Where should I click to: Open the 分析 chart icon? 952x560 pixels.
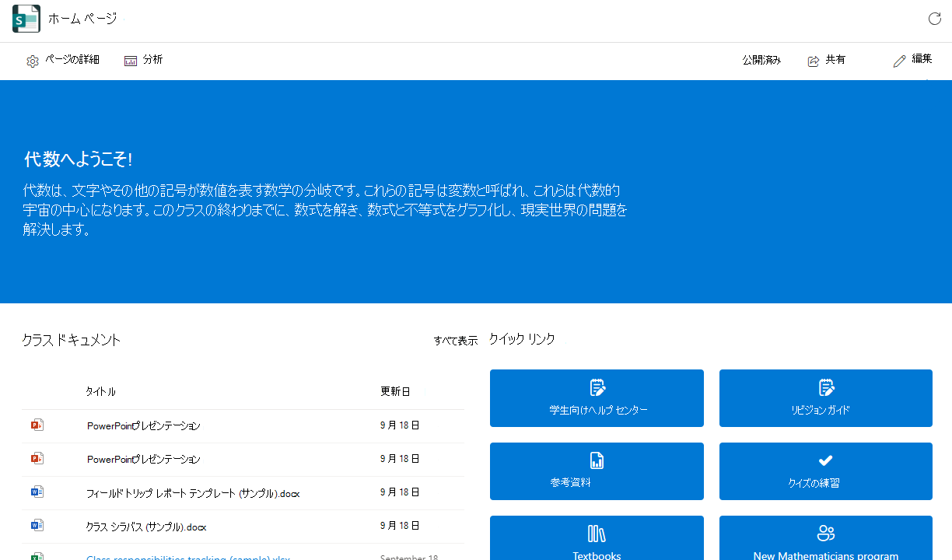131,61
